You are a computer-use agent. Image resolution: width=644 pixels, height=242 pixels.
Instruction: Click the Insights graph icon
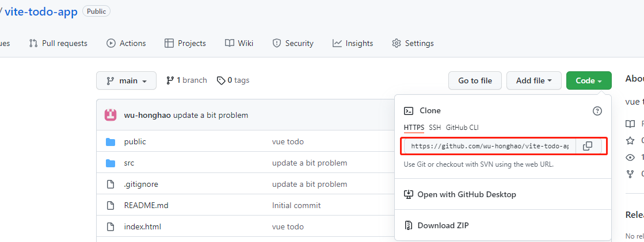[337, 43]
